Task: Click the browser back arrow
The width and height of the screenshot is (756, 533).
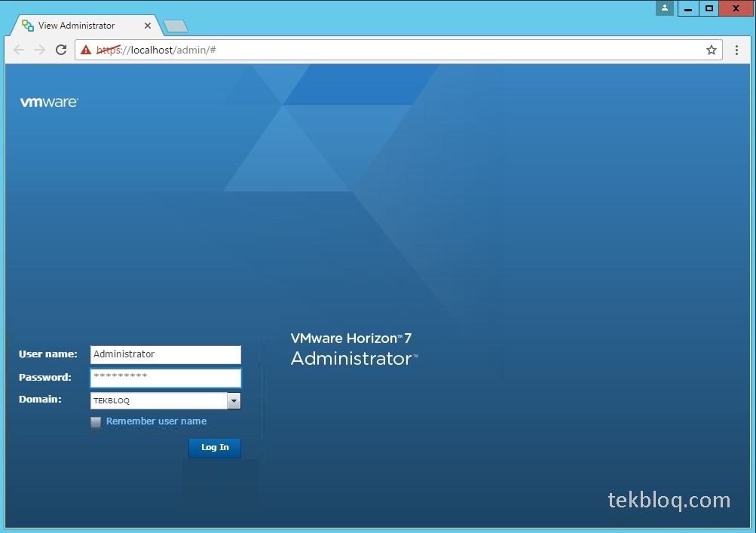Action: 19,50
